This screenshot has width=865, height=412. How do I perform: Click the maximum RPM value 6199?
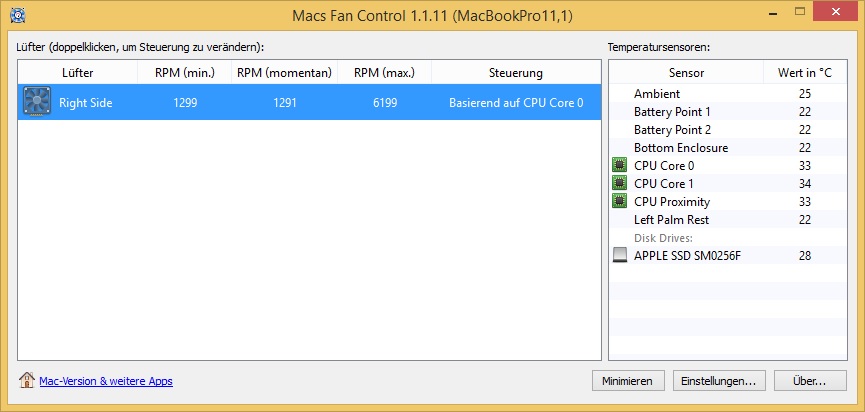[385, 103]
